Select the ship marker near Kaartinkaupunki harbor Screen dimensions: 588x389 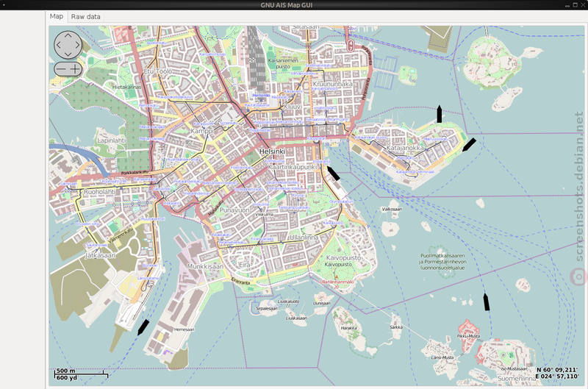pyautogui.click(x=334, y=174)
